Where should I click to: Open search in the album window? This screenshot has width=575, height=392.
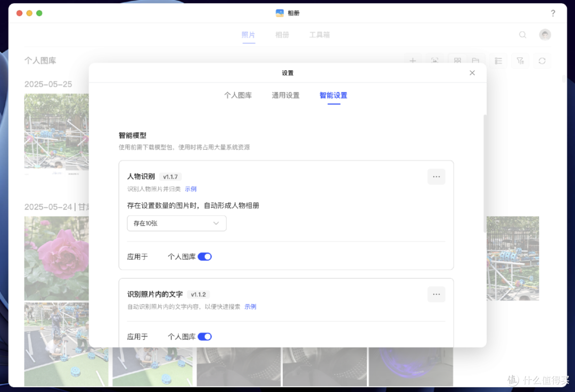click(523, 35)
